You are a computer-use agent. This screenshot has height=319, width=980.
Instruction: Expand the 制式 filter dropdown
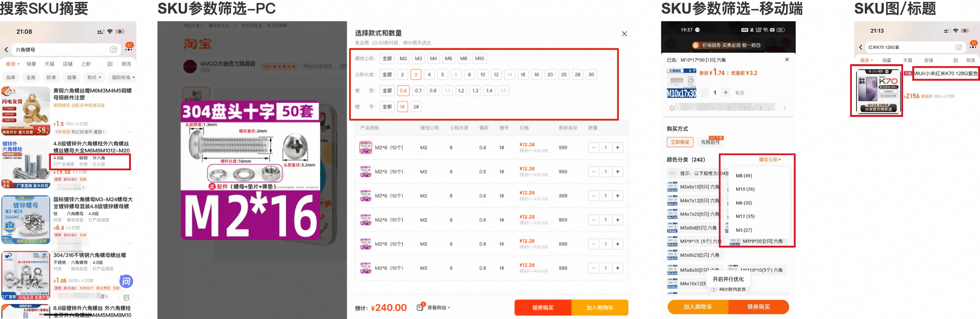(94, 77)
